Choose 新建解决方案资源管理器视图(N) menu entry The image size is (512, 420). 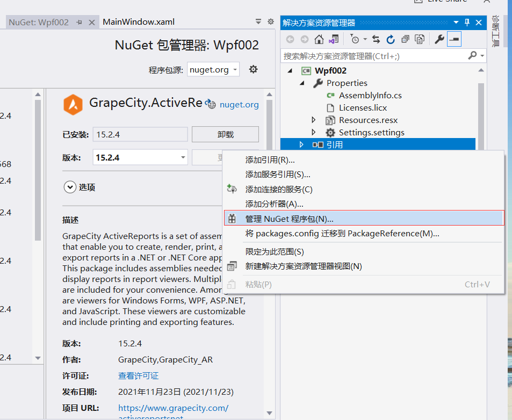point(364,266)
